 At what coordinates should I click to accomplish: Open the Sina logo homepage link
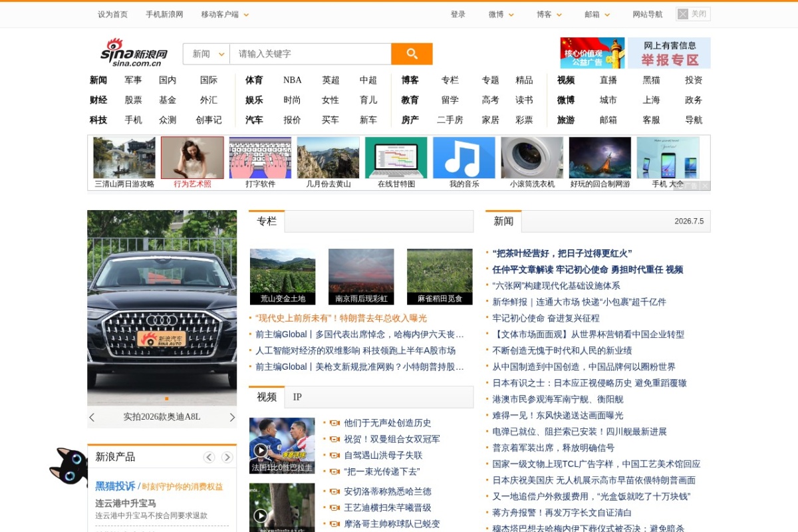click(x=134, y=53)
